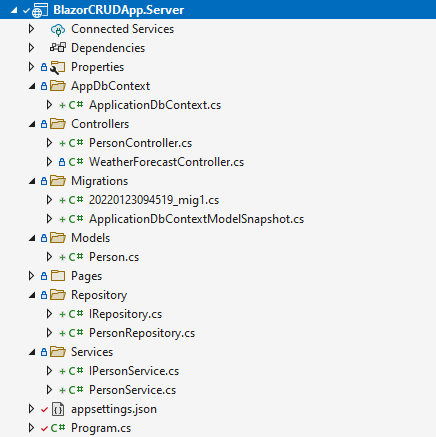The image size is (436, 437).
Task: Collapse the Services folder
Action: tap(32, 352)
